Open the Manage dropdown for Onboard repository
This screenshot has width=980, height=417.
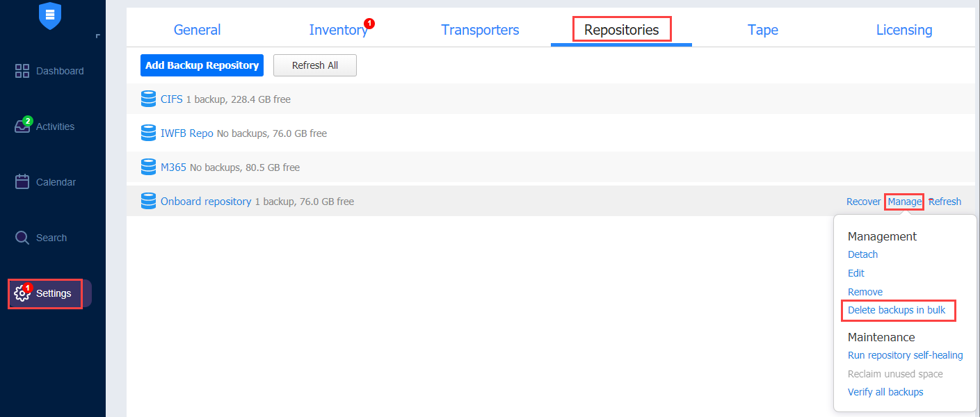coord(904,202)
